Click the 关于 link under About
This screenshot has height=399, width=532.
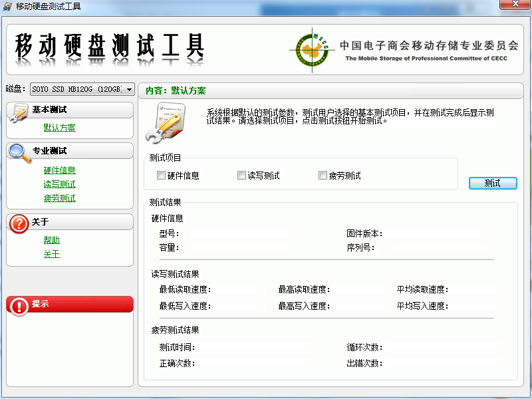[x=52, y=254]
